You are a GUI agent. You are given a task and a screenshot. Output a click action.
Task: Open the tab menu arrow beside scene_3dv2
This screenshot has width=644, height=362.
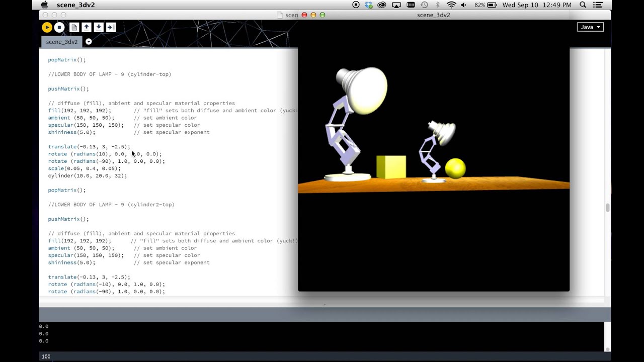pyautogui.click(x=89, y=42)
